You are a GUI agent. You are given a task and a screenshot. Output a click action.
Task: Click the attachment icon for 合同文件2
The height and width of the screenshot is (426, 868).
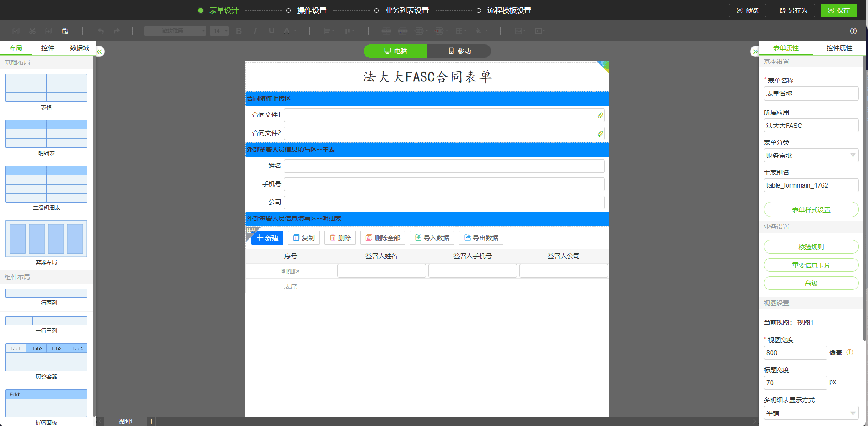(x=600, y=134)
